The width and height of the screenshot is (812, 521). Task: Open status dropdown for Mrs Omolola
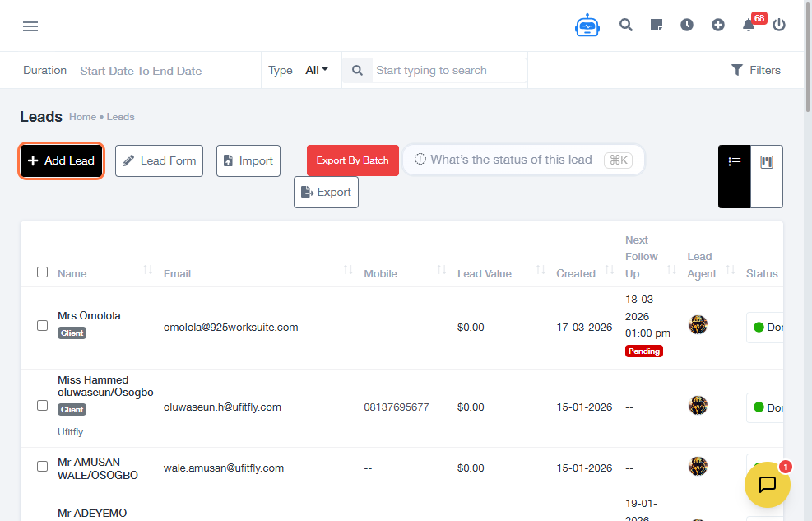tap(765, 328)
